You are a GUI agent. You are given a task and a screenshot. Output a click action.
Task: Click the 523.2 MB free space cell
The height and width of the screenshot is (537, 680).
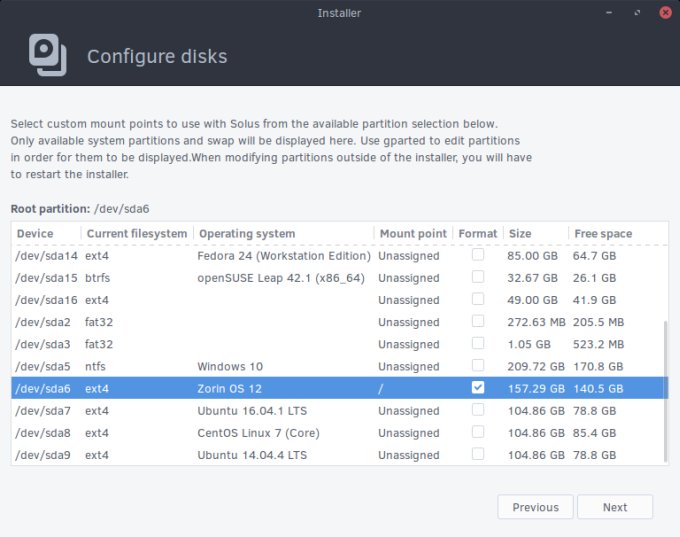coord(598,344)
